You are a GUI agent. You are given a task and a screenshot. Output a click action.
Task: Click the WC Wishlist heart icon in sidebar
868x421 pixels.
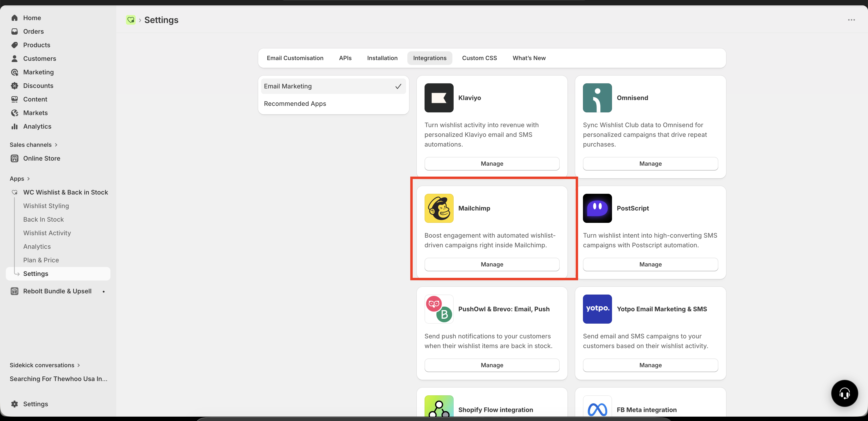(15, 192)
